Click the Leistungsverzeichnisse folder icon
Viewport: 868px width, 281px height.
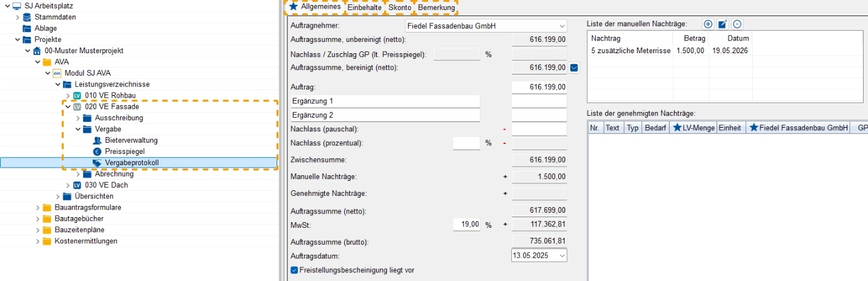point(67,84)
